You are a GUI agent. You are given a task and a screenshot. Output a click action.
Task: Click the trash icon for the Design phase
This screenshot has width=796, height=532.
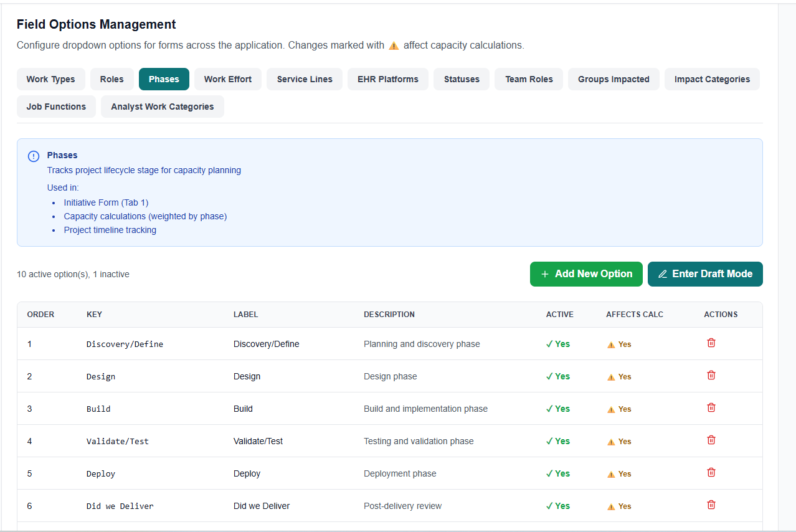coord(711,375)
